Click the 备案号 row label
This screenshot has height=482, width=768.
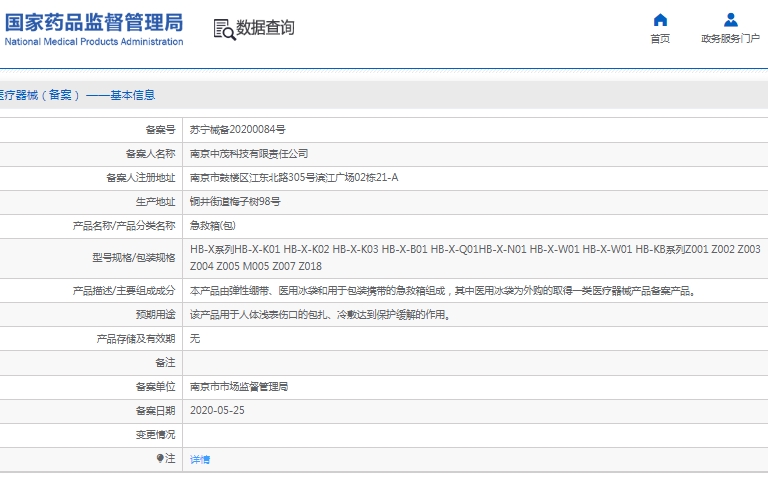pos(160,130)
